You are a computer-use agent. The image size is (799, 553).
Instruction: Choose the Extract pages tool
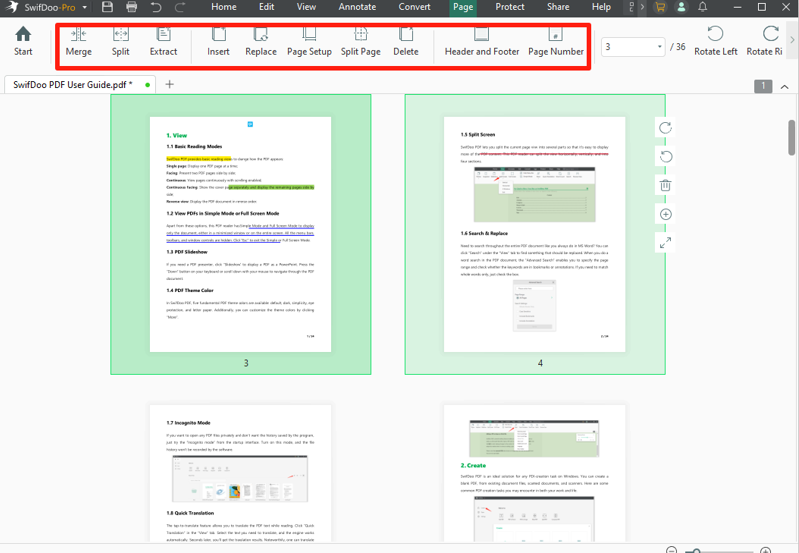[x=164, y=42]
